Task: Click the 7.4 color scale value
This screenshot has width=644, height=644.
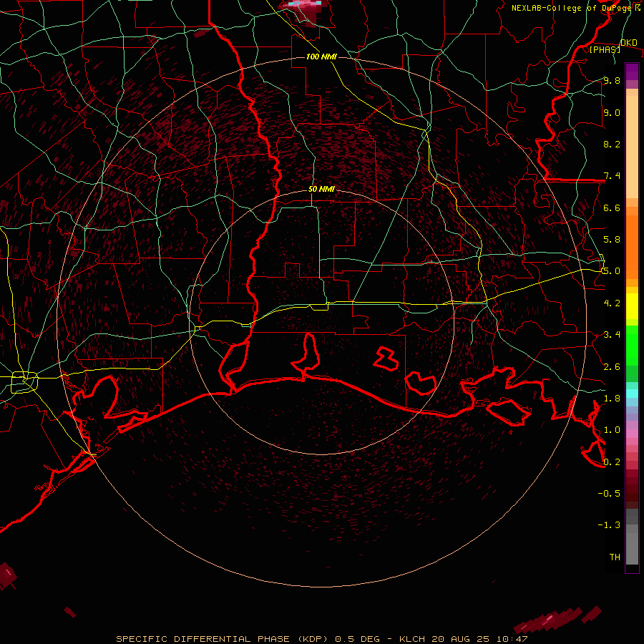Action: [612, 176]
